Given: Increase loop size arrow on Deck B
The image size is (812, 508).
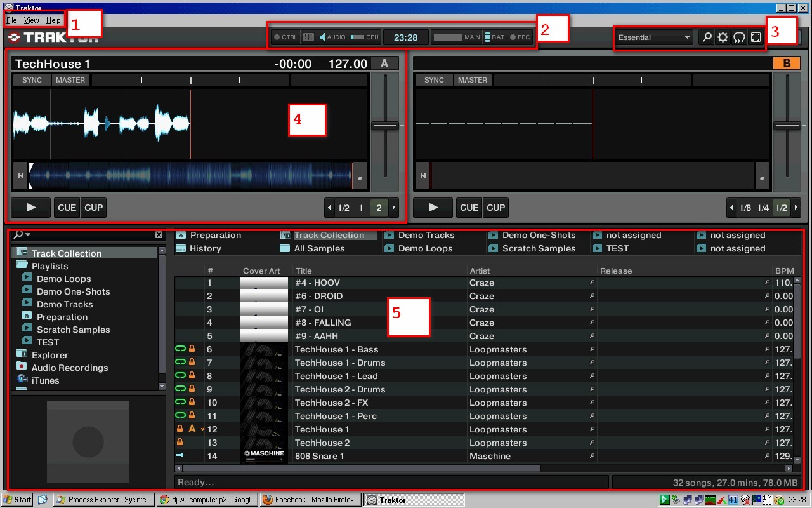Looking at the screenshot, I should click(x=796, y=208).
